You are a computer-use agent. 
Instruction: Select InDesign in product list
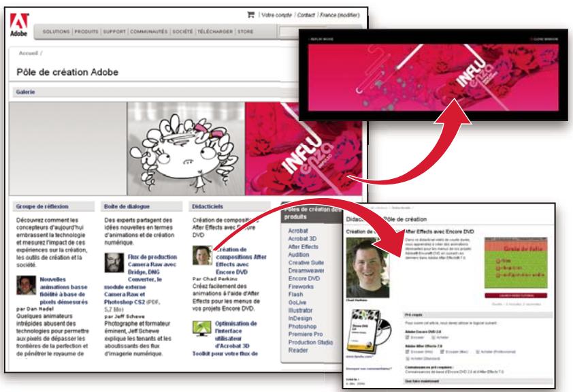299,318
